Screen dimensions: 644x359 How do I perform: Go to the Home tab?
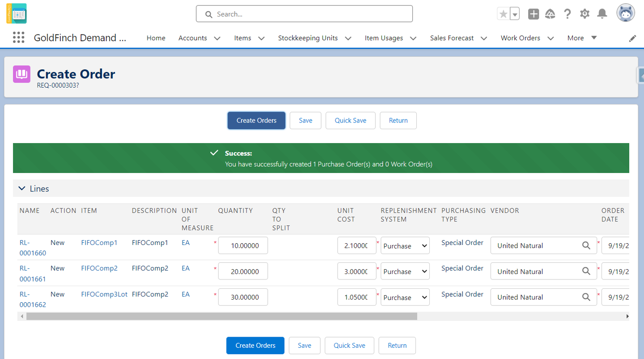pyautogui.click(x=156, y=38)
